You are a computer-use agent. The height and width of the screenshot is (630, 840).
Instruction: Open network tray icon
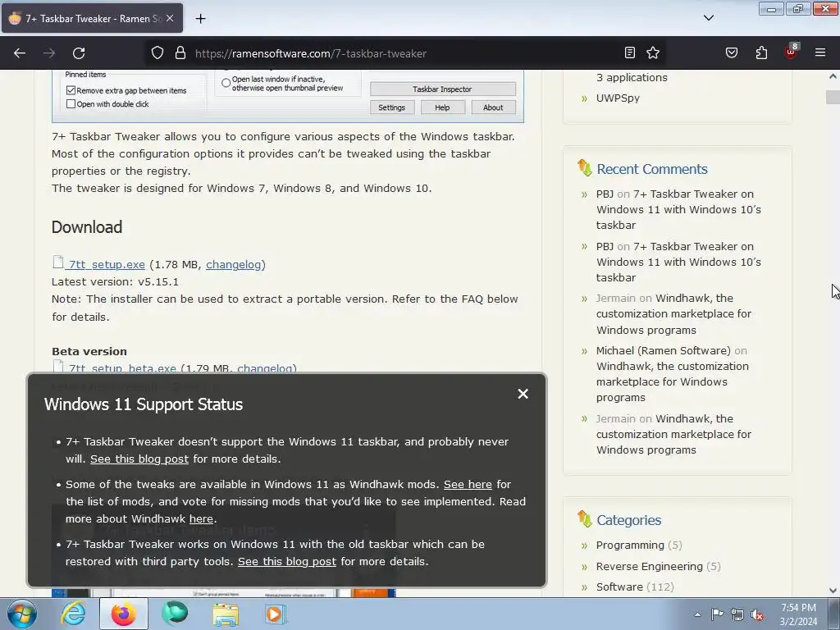coord(737,614)
